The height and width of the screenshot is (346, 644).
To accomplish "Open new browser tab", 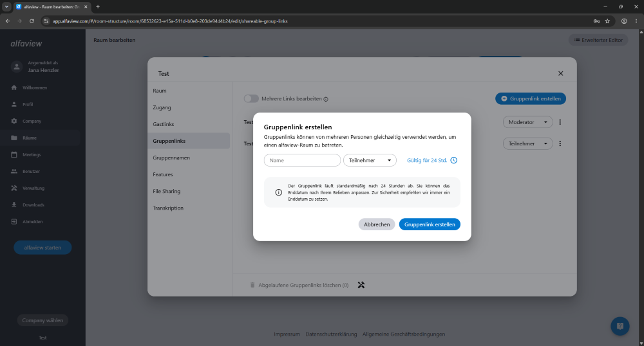I will pos(98,6).
